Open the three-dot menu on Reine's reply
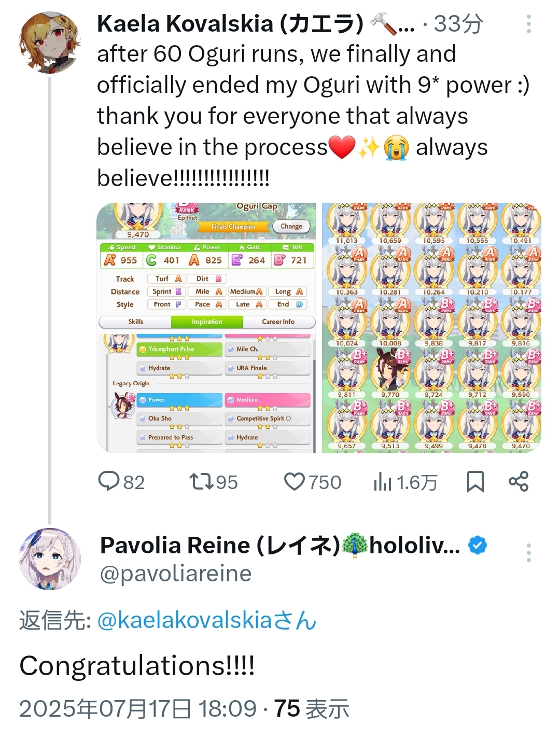 click(x=528, y=553)
